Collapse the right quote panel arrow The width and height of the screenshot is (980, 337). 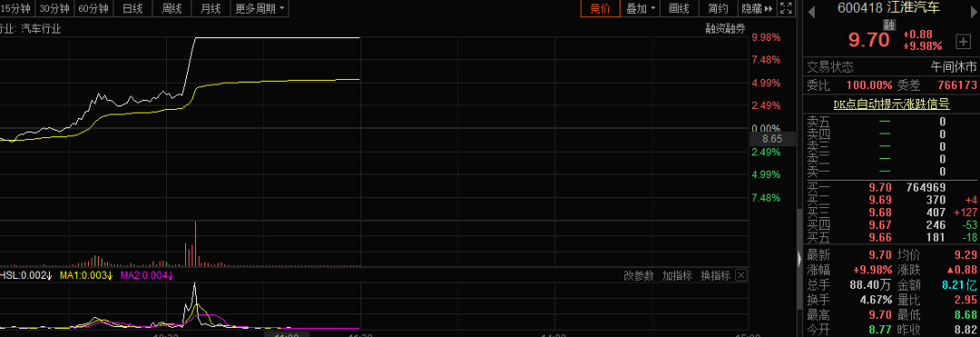pyautogui.click(x=799, y=259)
